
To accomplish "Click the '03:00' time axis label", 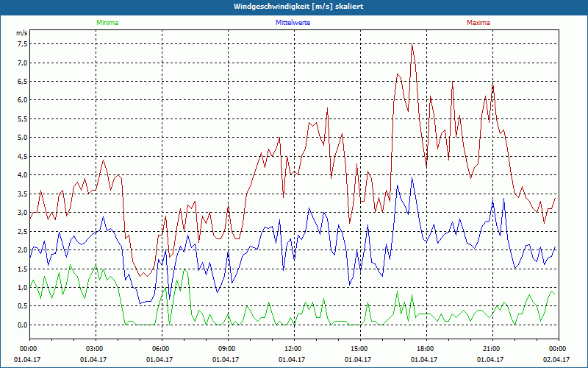I will (x=96, y=349).
